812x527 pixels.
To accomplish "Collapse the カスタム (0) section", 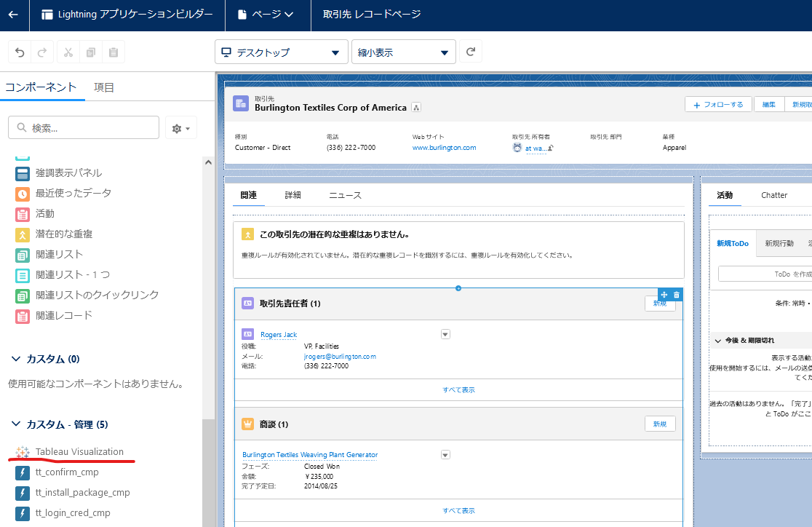I will point(16,359).
